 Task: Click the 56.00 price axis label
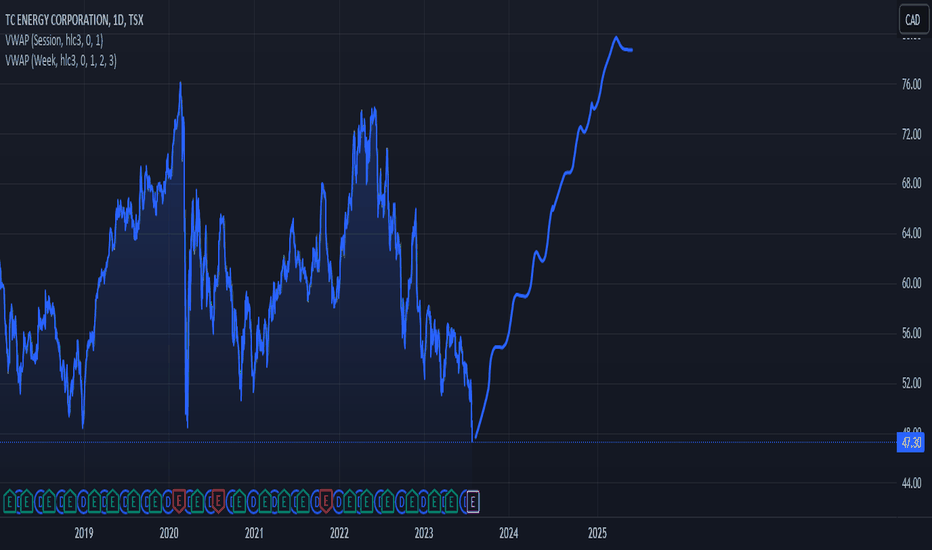(x=911, y=334)
